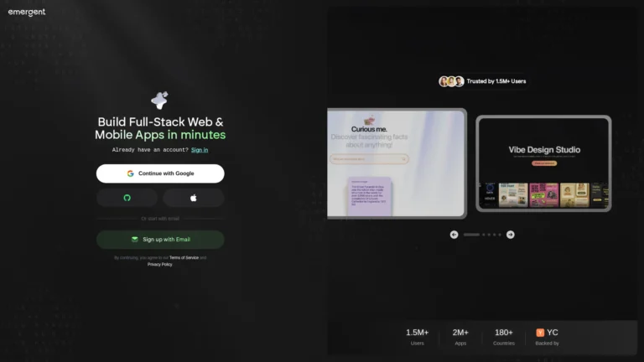The width and height of the screenshot is (644, 362).
Task: Open the Sign in link
Action: [x=200, y=150]
